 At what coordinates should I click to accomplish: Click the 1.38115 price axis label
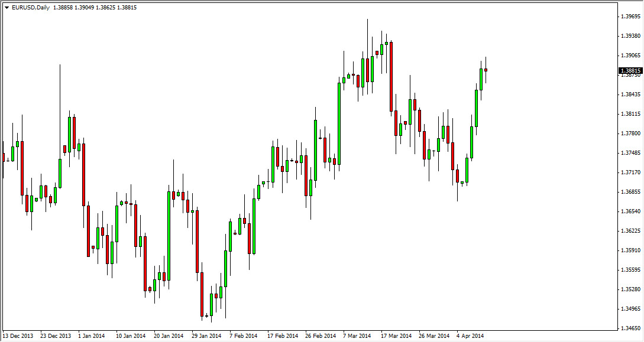(x=631, y=113)
